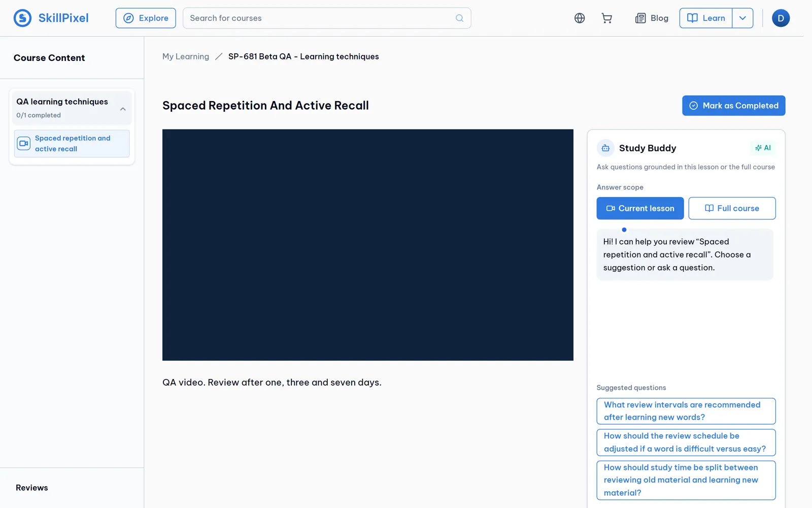This screenshot has height=508, width=812.
Task: Collapse the QA learning techniques section
Action: click(x=123, y=109)
